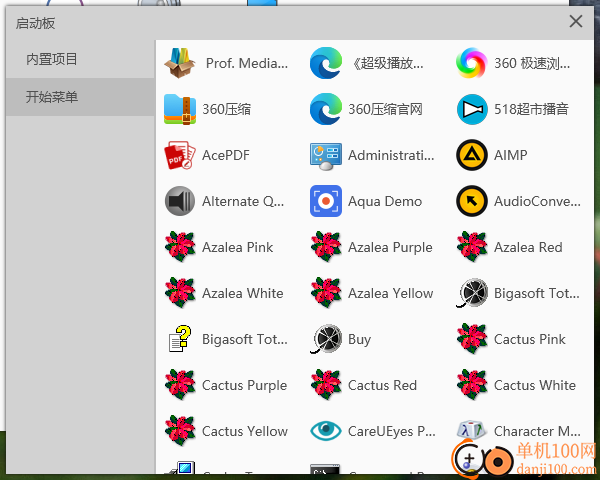Click the "Buy" label text

tap(359, 340)
